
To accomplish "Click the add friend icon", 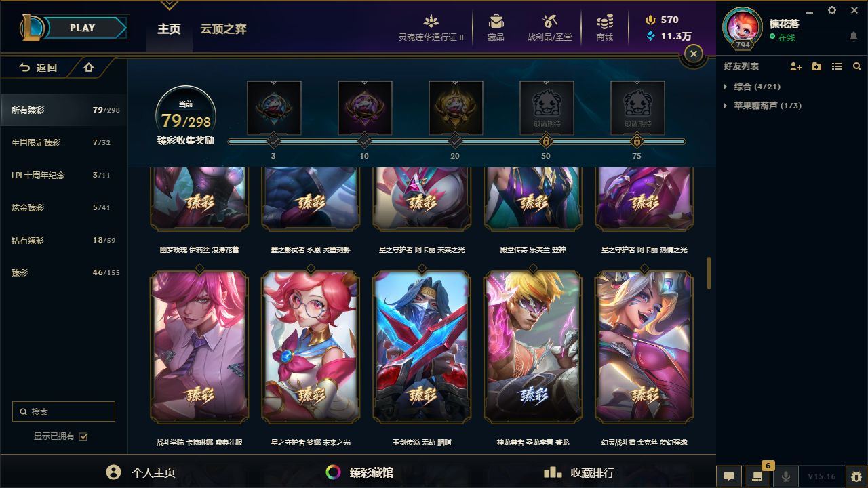I will pyautogui.click(x=796, y=66).
